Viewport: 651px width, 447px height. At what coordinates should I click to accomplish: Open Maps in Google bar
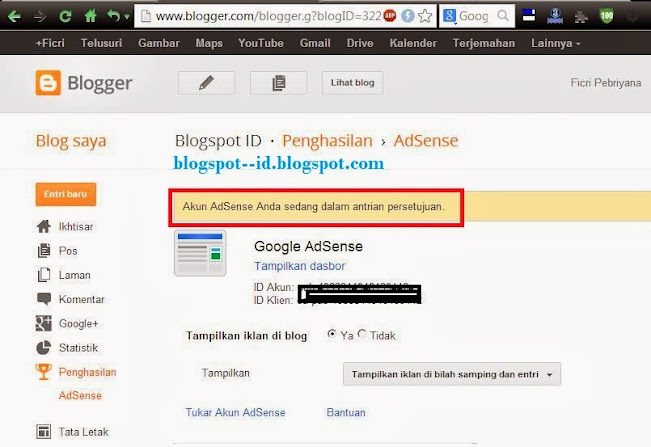[209, 43]
